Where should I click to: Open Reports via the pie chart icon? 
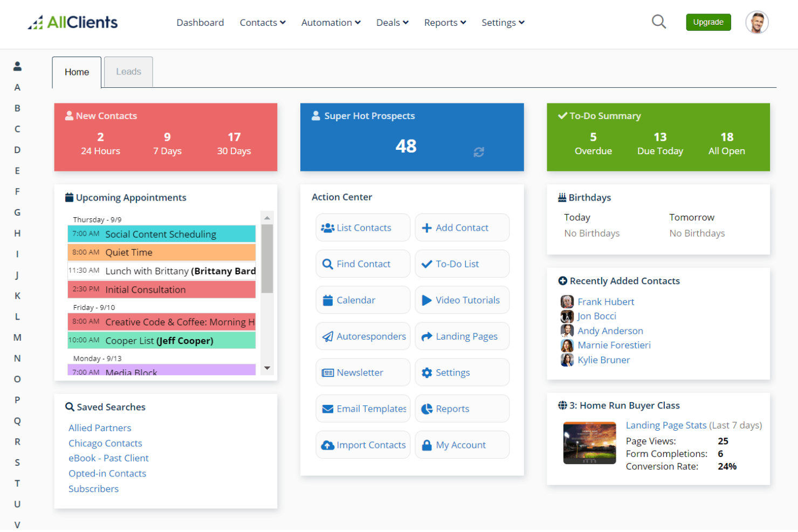point(426,409)
